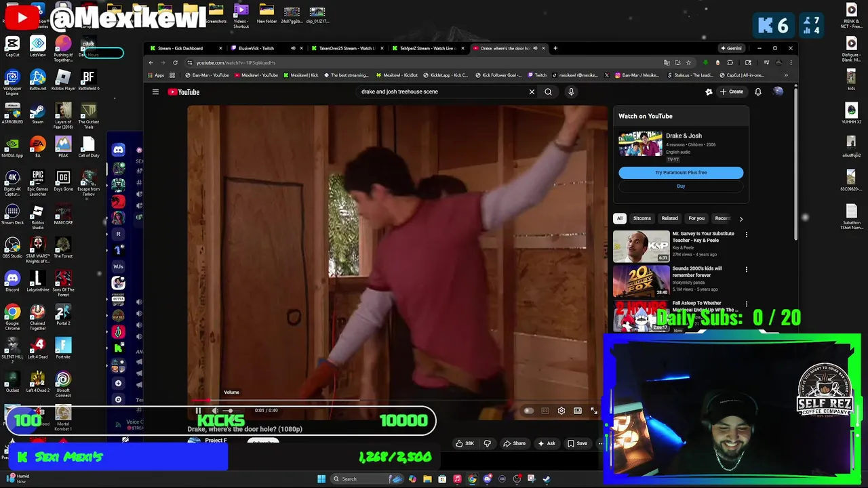Screen dimensions: 868x488
Task: Toggle subtitles in the video player
Action: tap(545, 411)
